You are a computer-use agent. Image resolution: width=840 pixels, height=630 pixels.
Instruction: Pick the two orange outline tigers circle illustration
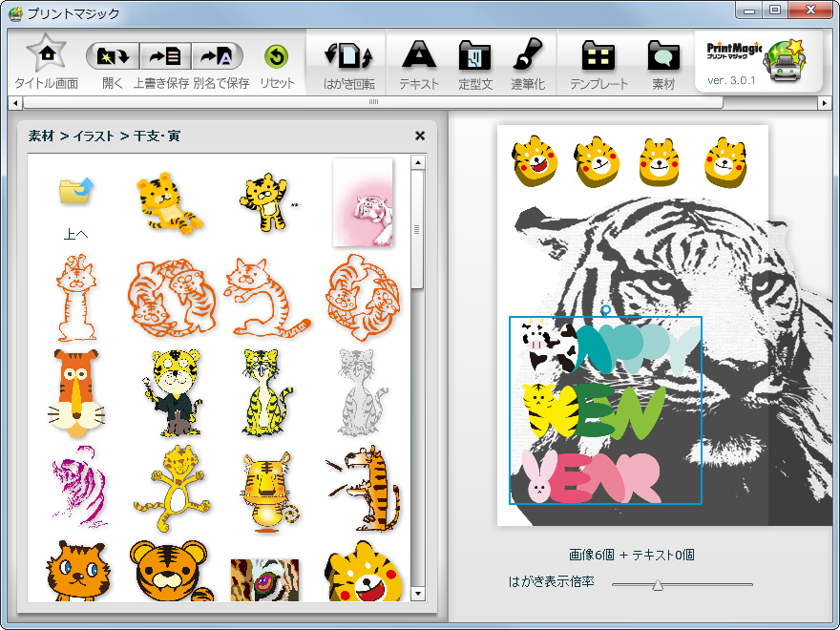coord(173,298)
